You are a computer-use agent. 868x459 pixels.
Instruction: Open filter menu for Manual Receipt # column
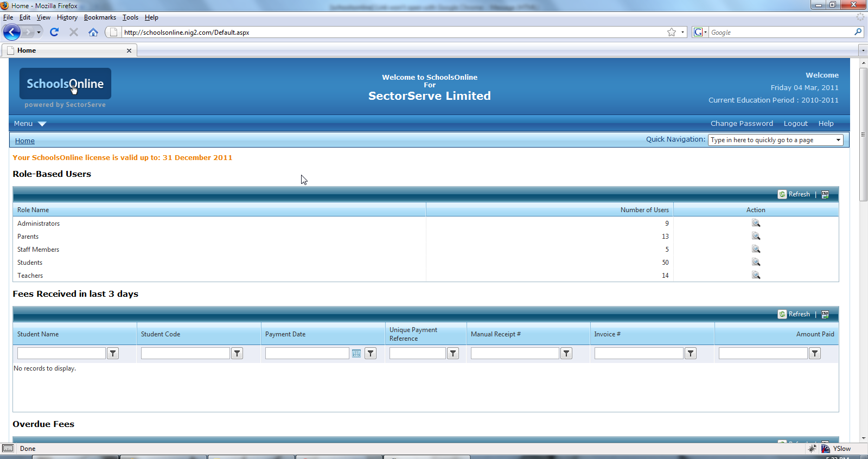point(566,353)
